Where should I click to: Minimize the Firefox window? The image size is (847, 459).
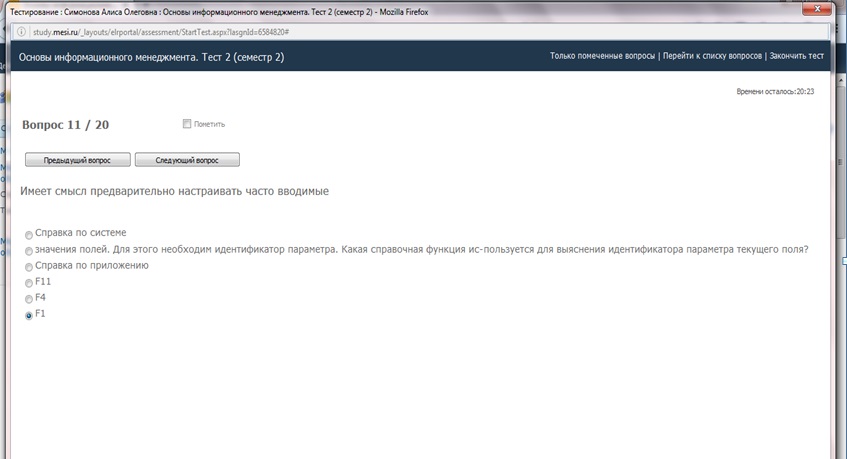764,9
